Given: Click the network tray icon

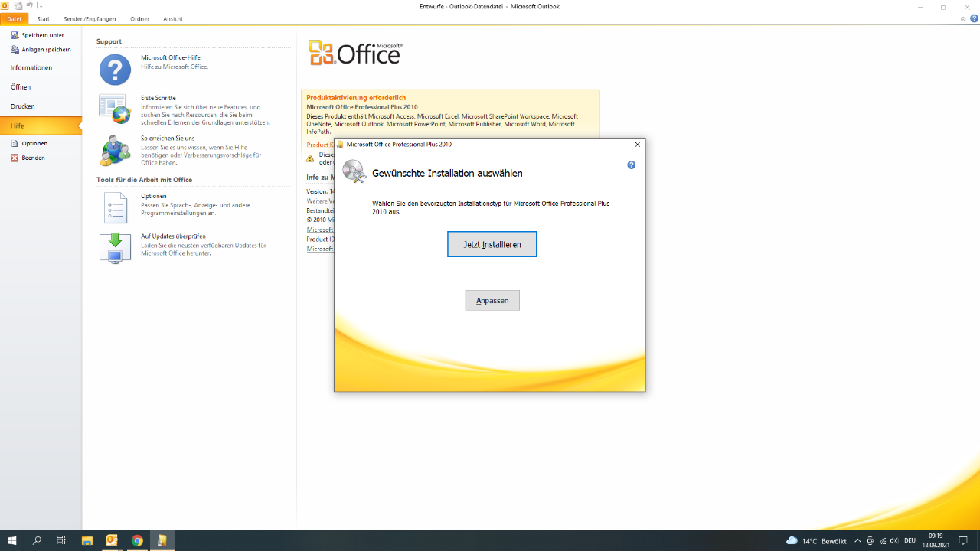Looking at the screenshot, I should click(882, 541).
